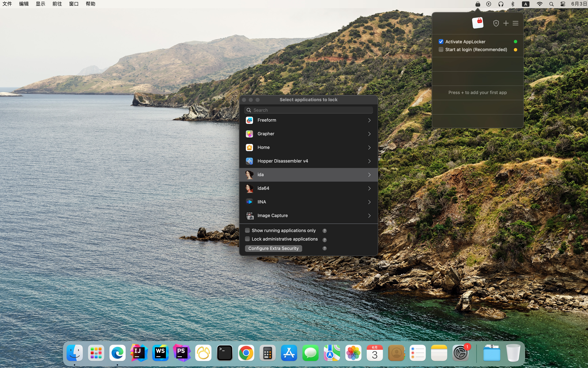Click the yellow status dot for Start at login

pos(515,50)
